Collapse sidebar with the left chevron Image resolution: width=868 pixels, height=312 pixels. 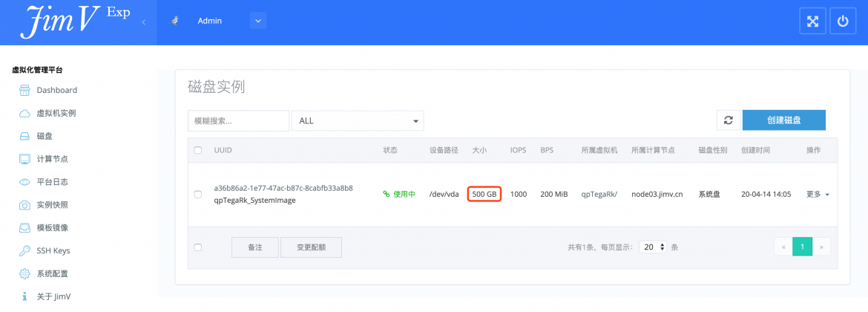[144, 22]
